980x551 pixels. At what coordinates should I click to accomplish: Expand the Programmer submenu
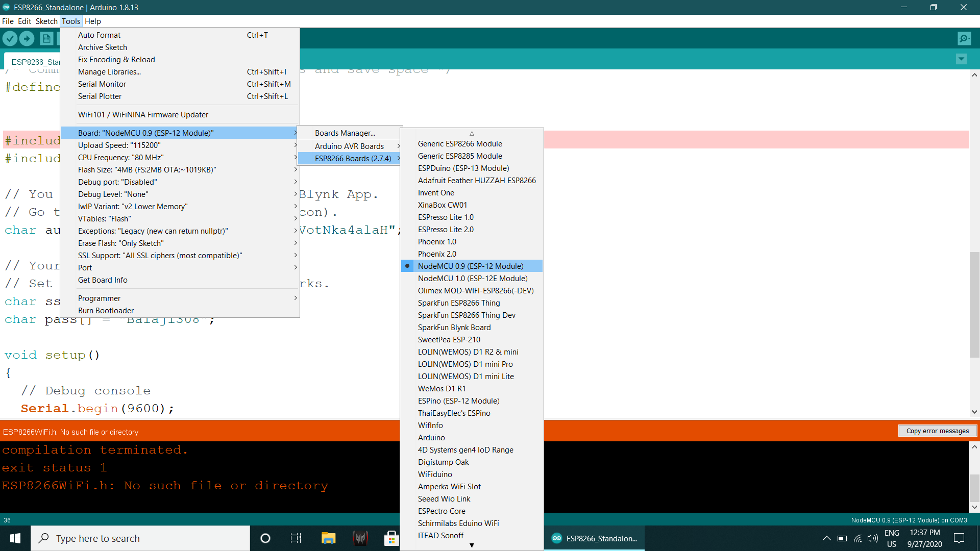click(180, 298)
